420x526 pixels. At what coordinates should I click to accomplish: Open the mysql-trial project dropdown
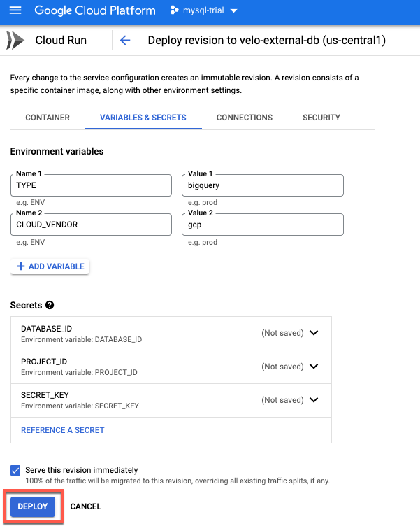click(233, 11)
